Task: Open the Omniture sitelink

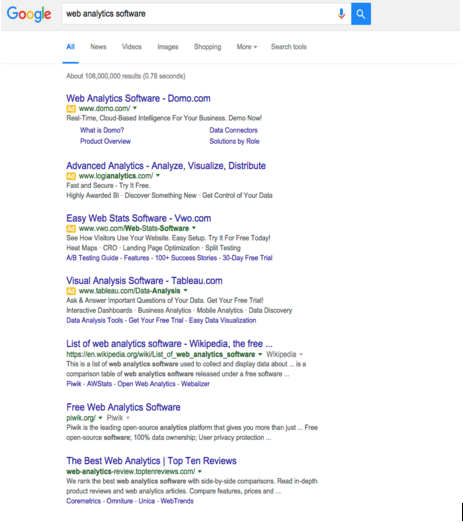Action: coord(119,501)
